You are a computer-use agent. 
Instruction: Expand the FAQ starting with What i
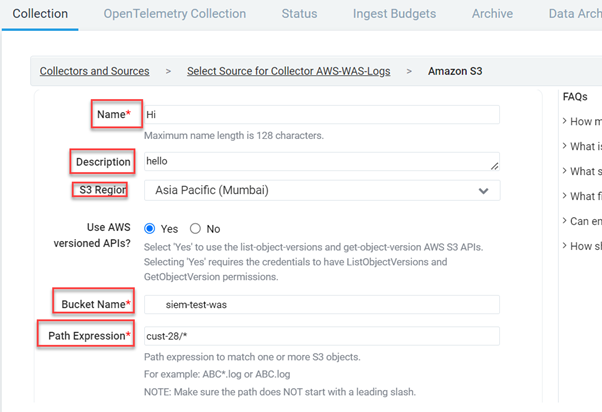(582, 146)
